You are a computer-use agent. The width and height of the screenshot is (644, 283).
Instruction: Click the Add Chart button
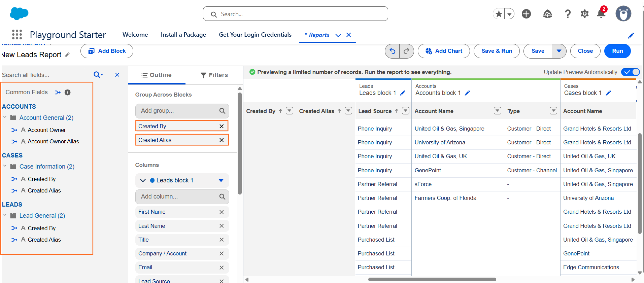coord(444,51)
